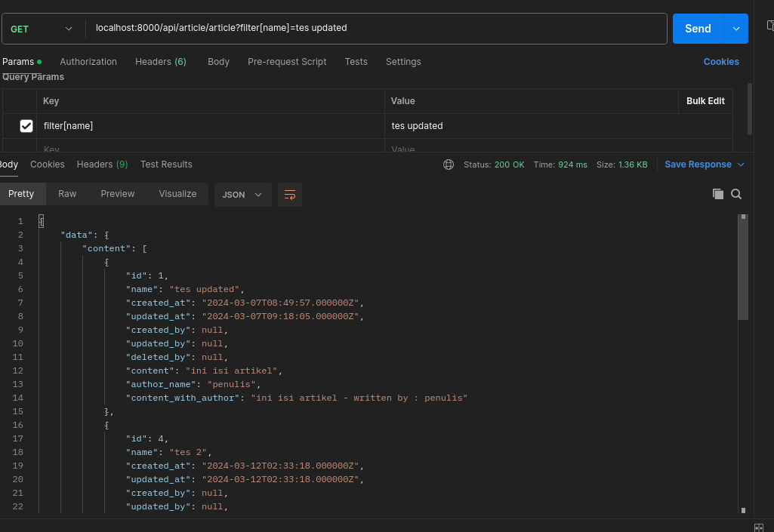Open the Pre-request Script tab
Image resolution: width=774 pixels, height=532 pixels.
tap(287, 62)
